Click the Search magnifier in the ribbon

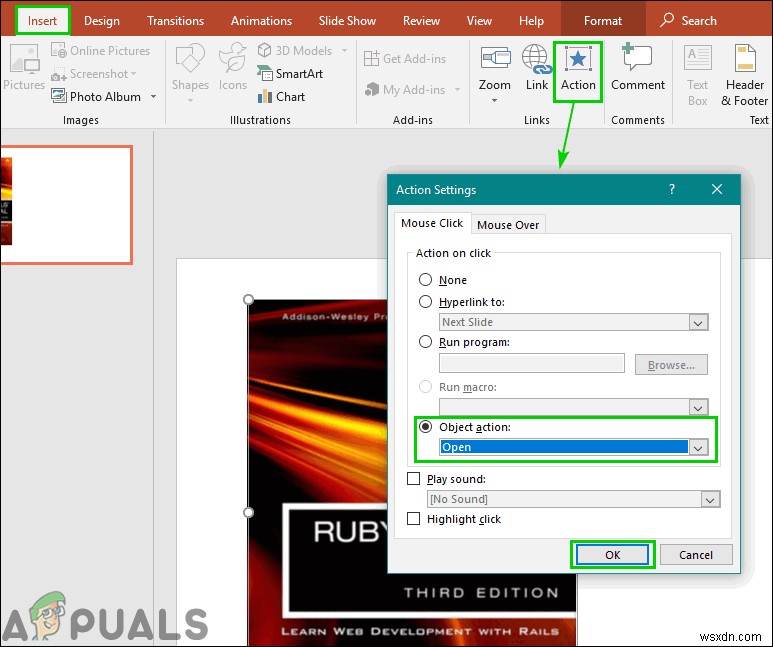(667, 20)
